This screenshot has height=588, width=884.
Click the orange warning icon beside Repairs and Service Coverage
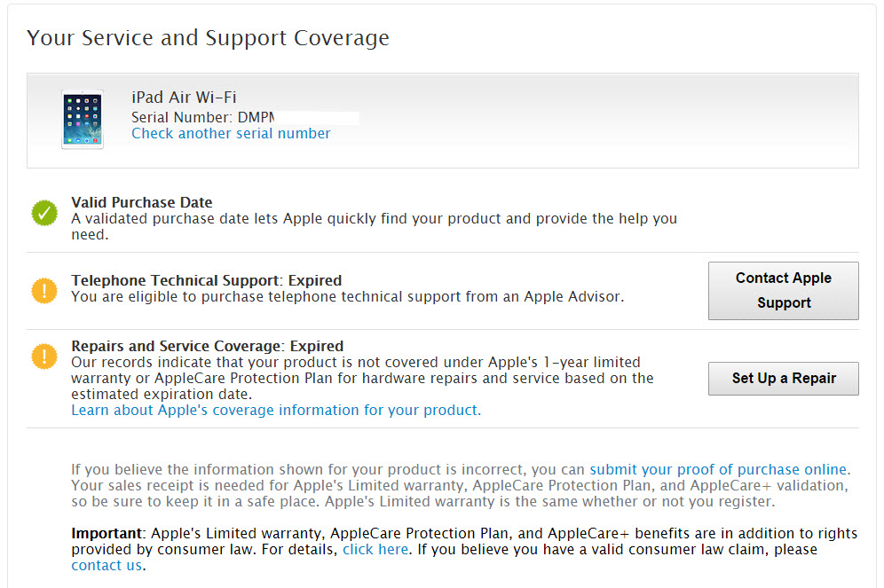(44, 356)
